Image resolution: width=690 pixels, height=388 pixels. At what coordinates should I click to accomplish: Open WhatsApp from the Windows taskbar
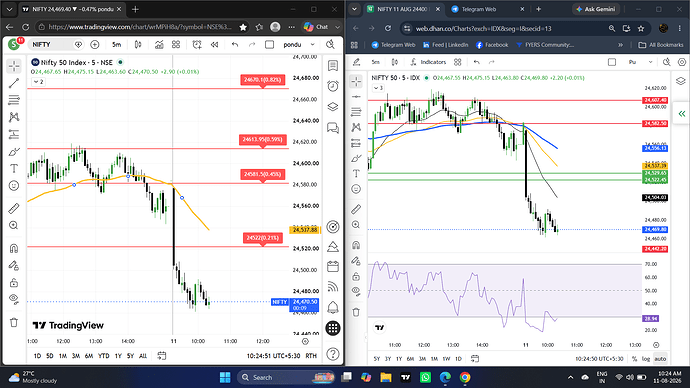point(426,377)
